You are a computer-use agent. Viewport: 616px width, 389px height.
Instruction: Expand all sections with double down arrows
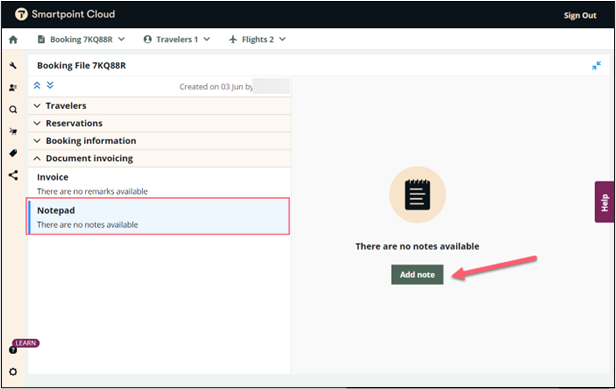[50, 85]
